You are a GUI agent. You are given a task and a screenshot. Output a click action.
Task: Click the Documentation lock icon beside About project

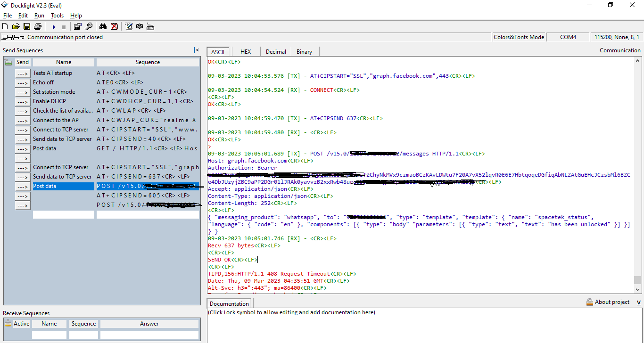click(589, 302)
